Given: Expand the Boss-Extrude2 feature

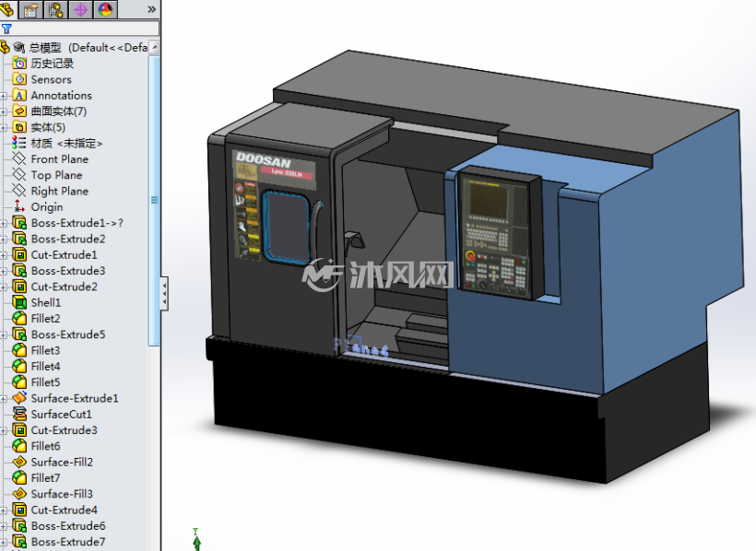Looking at the screenshot, I should (4, 239).
